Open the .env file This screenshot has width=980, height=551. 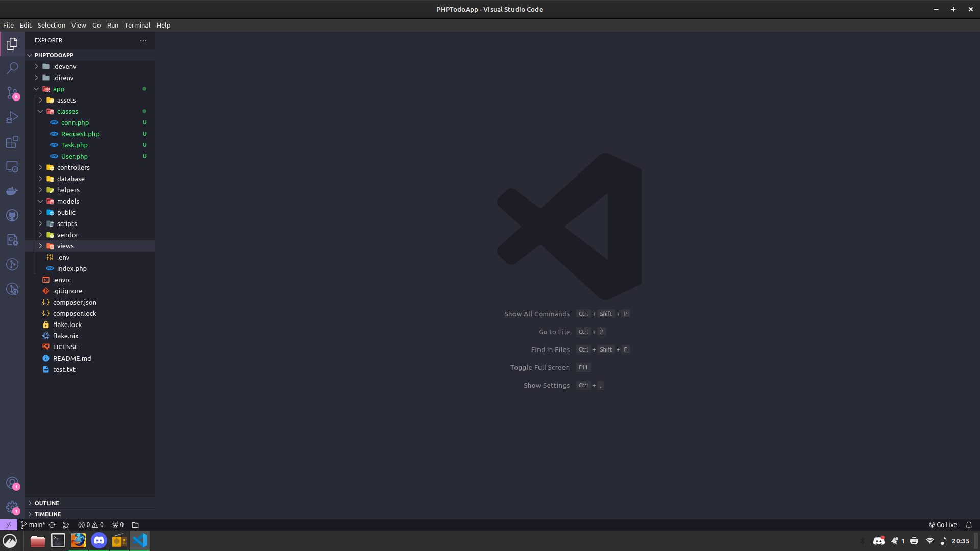(x=90, y=257)
